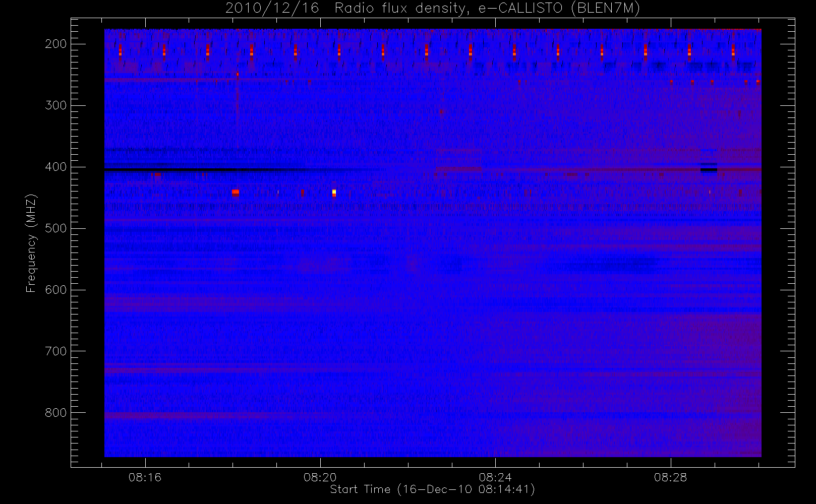816x504 pixels.
Task: Click the 400 frequency tick label
Action: point(55,167)
